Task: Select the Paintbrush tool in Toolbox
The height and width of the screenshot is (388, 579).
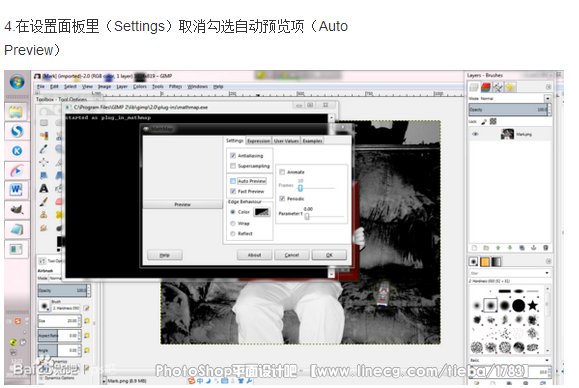Action: tap(44, 202)
